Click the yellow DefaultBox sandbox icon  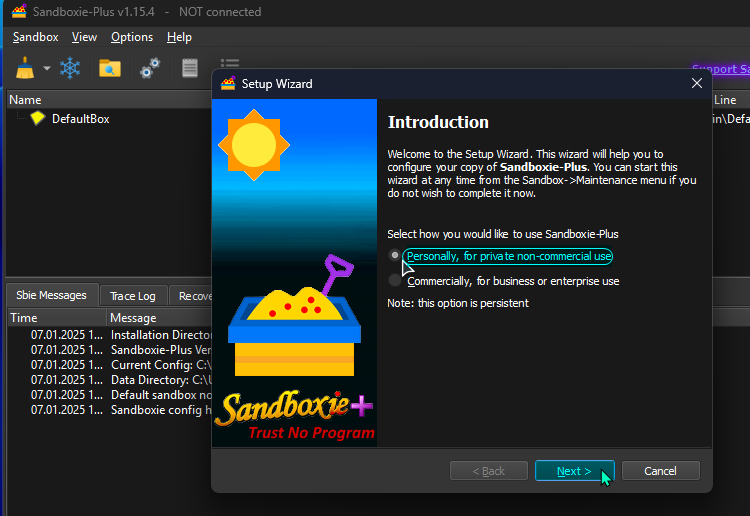click(x=37, y=118)
